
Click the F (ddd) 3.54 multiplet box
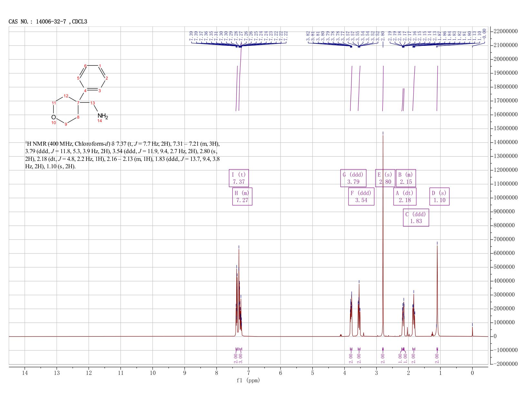tap(361, 196)
